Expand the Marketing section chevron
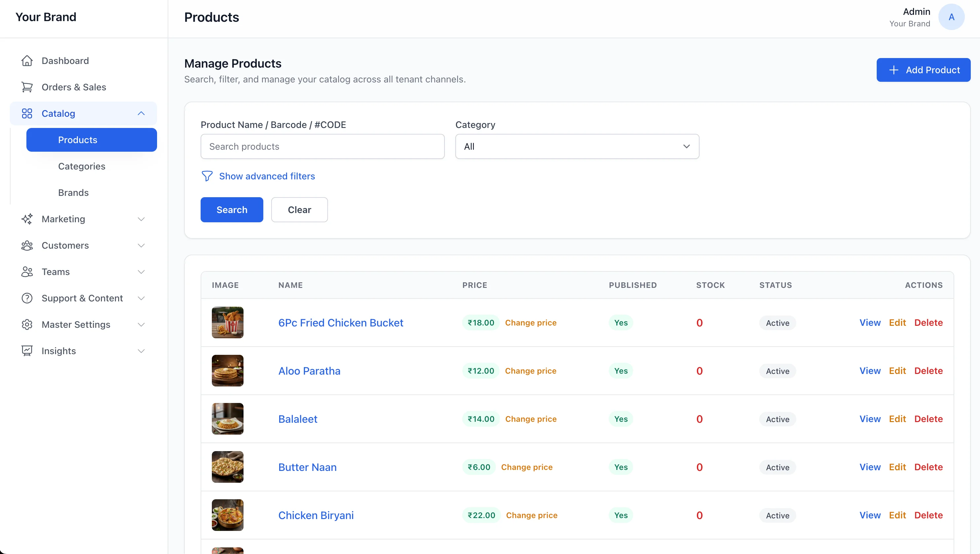The width and height of the screenshot is (980, 554). click(141, 219)
